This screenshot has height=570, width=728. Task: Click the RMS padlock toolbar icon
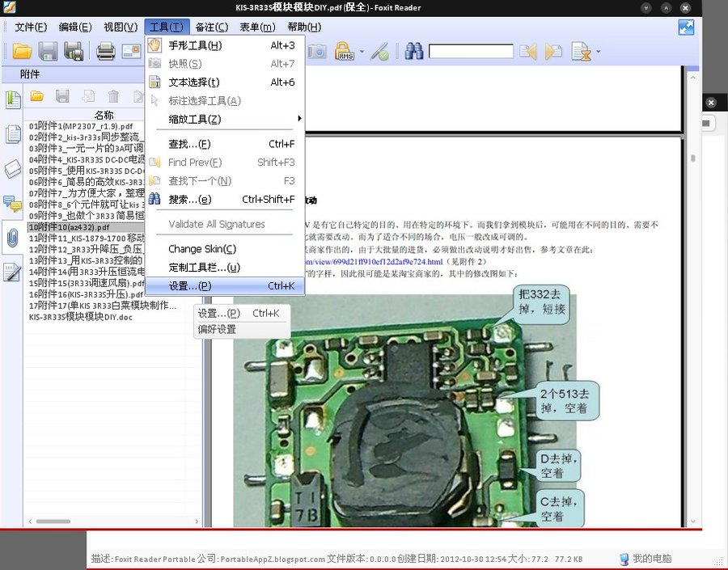tap(343, 52)
